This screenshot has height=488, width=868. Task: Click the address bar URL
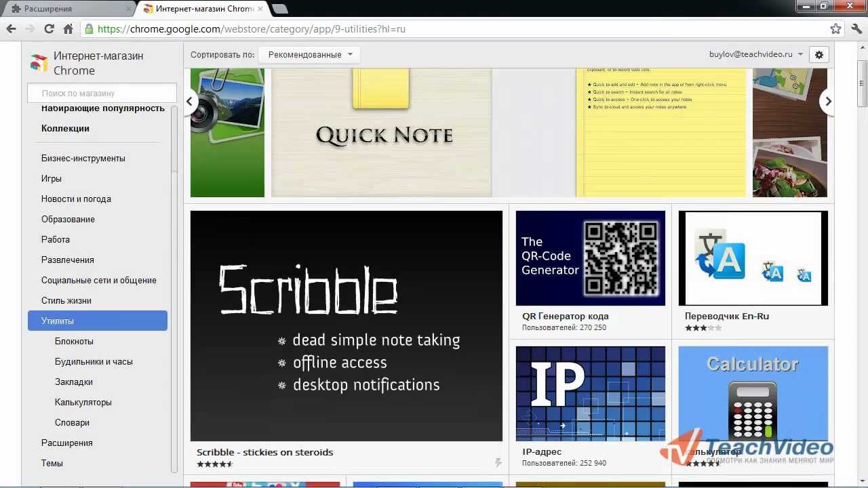252,29
